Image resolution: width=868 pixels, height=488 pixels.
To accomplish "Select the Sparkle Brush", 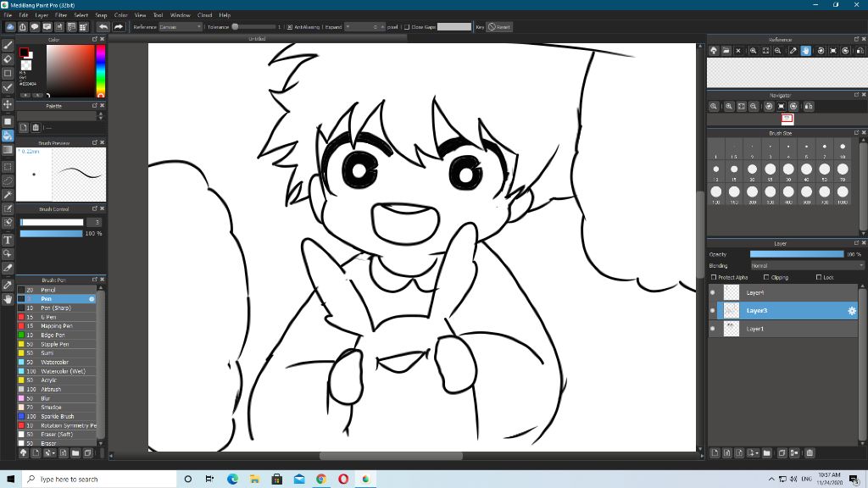I will click(x=57, y=416).
